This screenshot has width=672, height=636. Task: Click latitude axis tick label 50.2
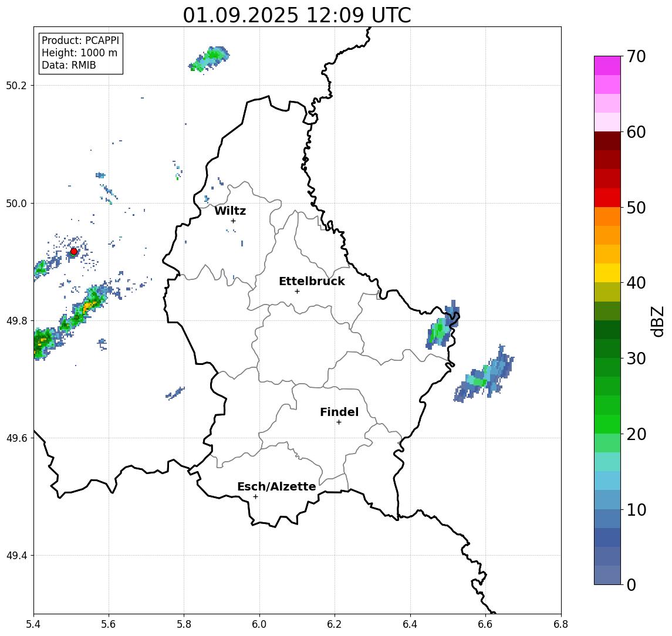(x=16, y=85)
